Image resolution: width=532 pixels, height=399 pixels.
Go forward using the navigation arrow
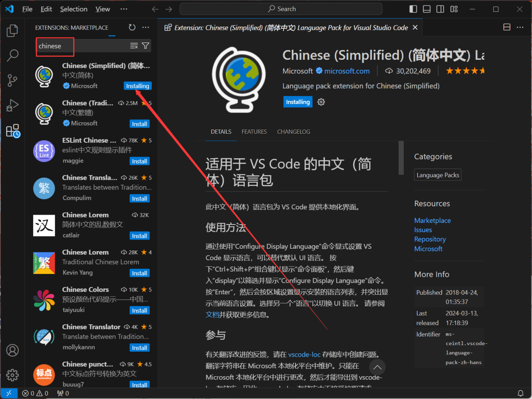pos(169,9)
